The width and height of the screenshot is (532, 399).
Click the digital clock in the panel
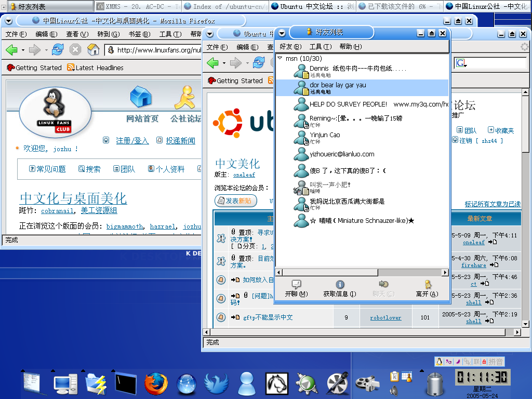click(x=482, y=377)
